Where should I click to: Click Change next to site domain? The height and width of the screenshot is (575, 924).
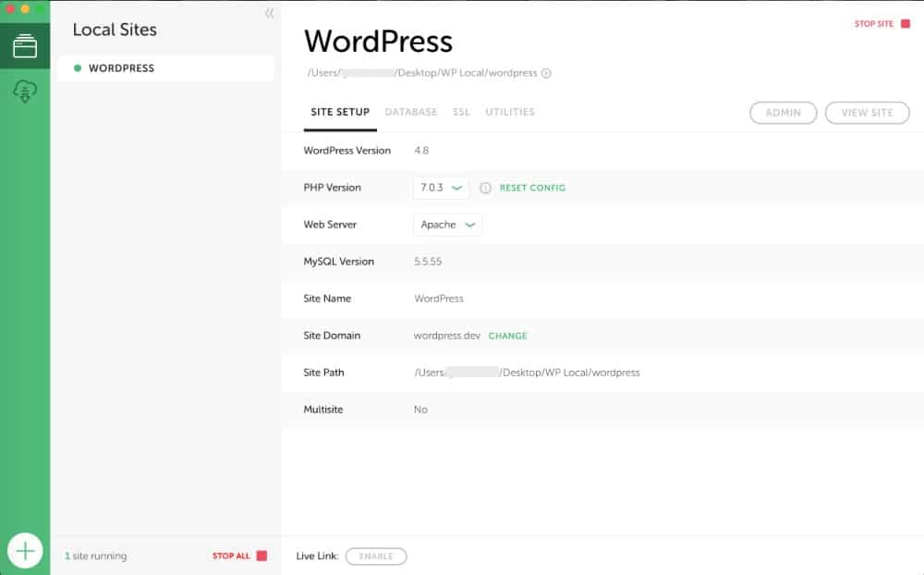coord(507,336)
